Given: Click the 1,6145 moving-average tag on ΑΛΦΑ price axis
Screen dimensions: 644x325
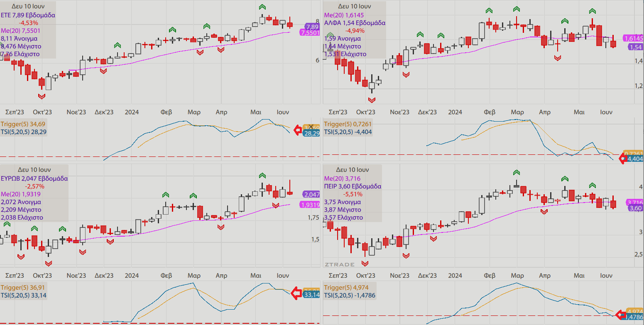Looking at the screenshot, I should click(633, 38).
